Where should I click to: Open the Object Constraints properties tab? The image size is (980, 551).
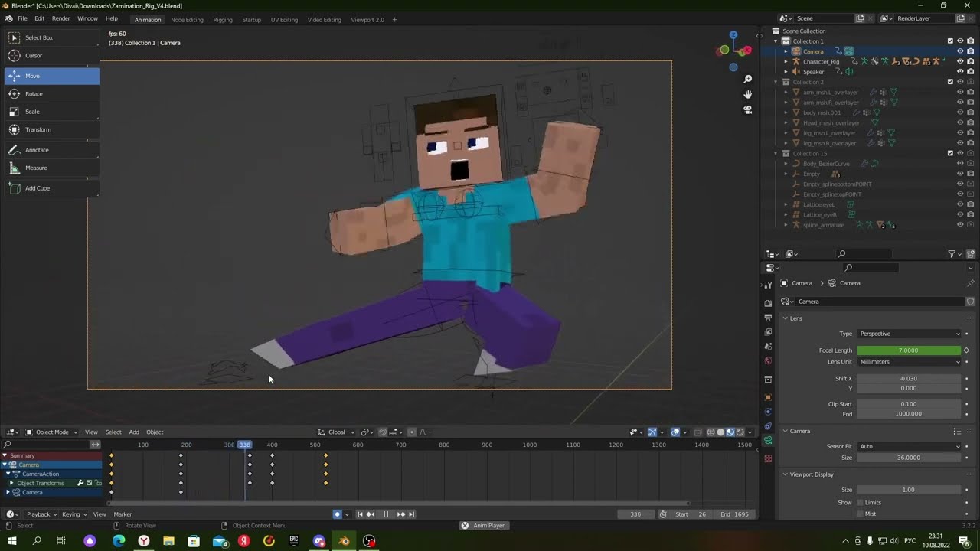coord(768,426)
